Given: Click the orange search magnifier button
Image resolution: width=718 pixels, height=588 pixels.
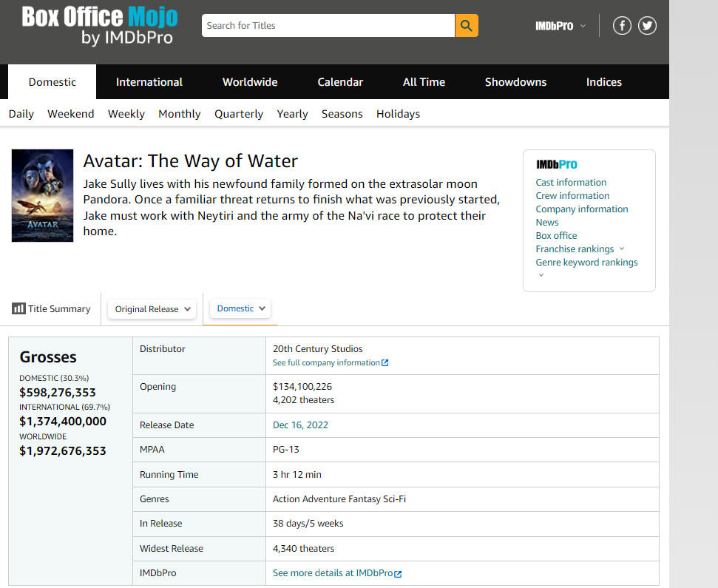Looking at the screenshot, I should tap(466, 26).
